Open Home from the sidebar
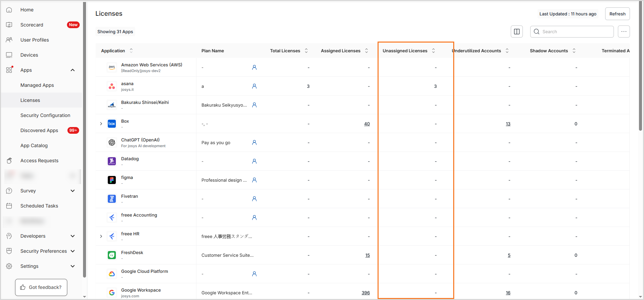 [27, 10]
